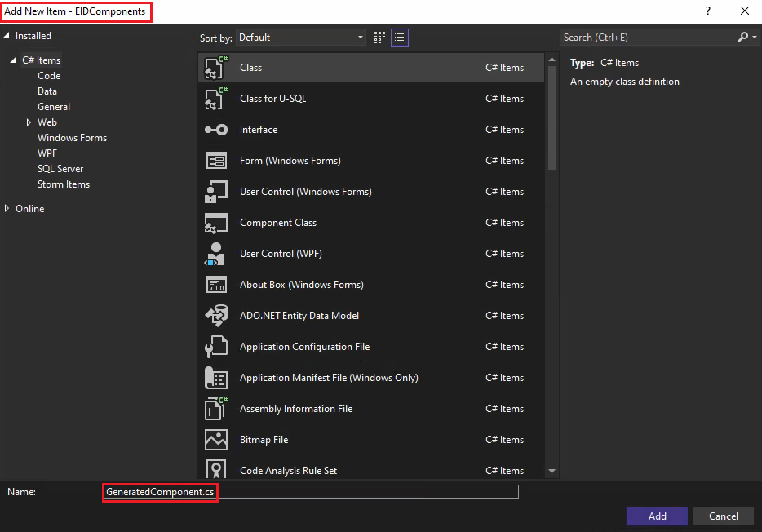Pick the Assembly Information File icon
This screenshot has width=762, height=532.
[215, 409]
